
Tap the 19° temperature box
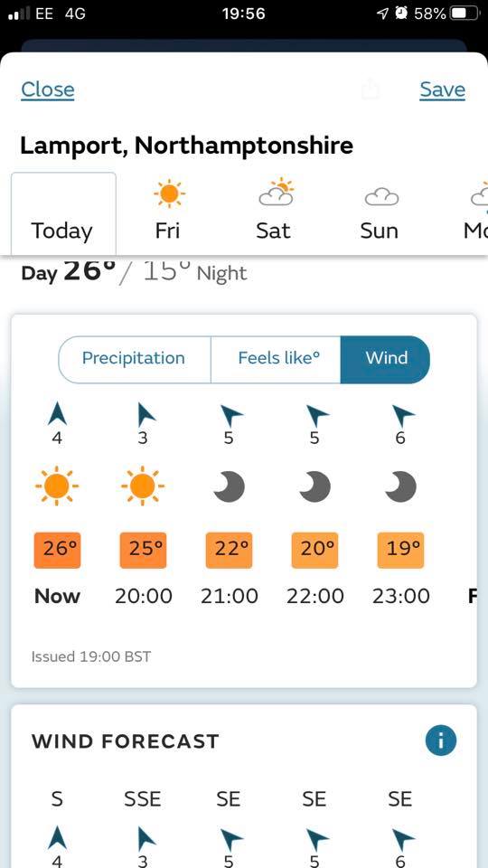400,550
